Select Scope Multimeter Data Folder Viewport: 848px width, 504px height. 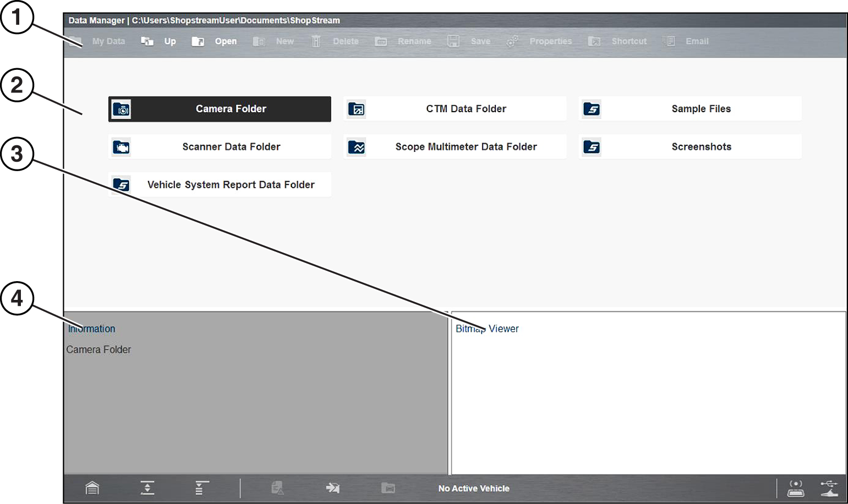[455, 147]
